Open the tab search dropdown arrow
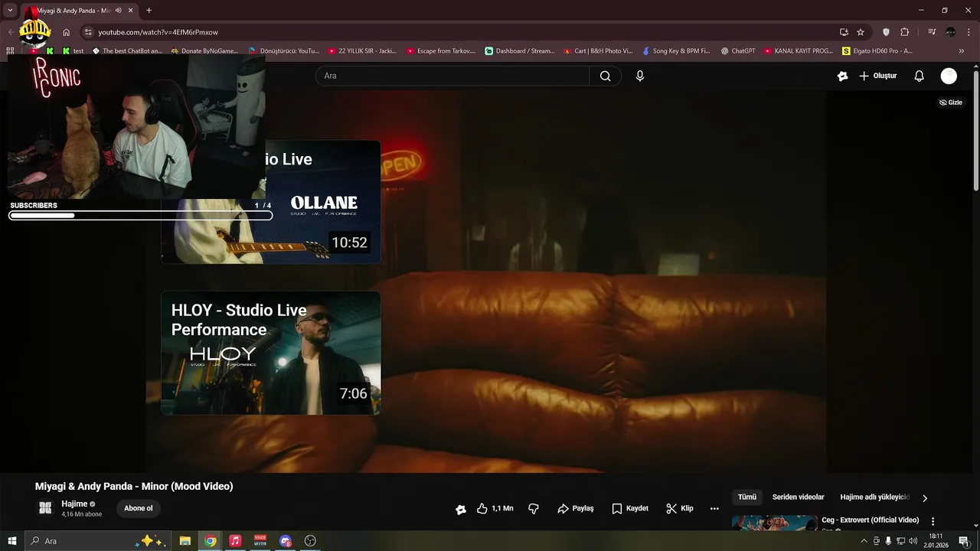 tap(10, 11)
